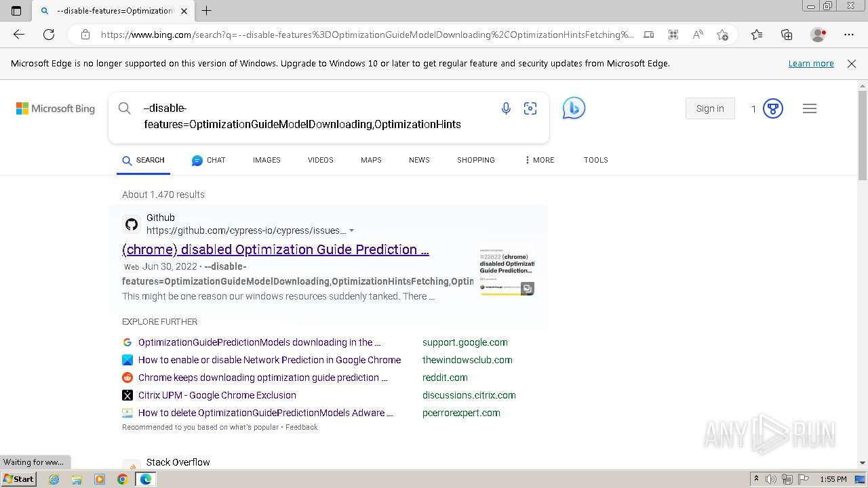Open Chrome keeps downloading optimization guide link
Screen dimensions: 868x488
(263, 378)
